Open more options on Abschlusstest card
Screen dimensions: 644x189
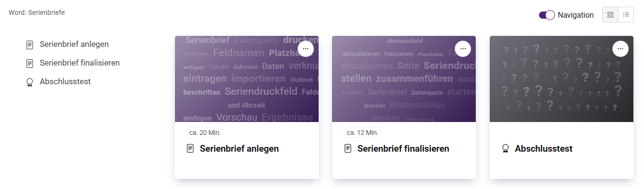click(620, 49)
